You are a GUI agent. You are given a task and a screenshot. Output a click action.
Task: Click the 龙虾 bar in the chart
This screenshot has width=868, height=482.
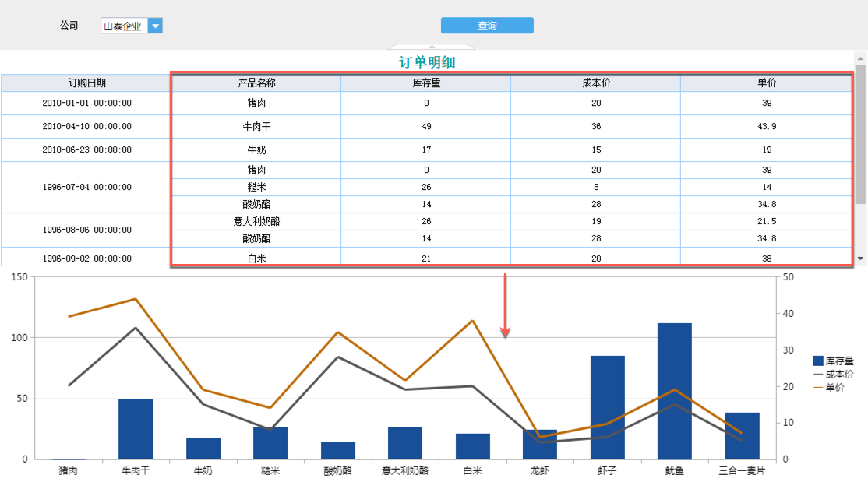coord(540,445)
